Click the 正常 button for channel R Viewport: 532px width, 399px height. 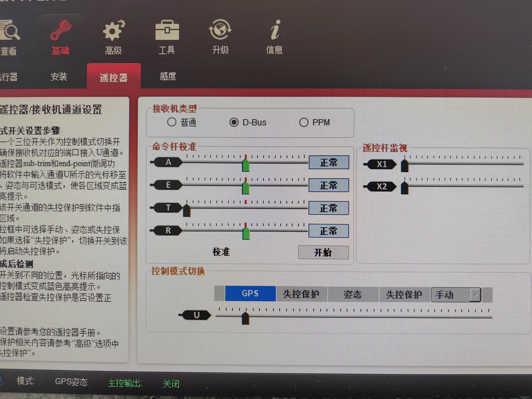click(328, 231)
